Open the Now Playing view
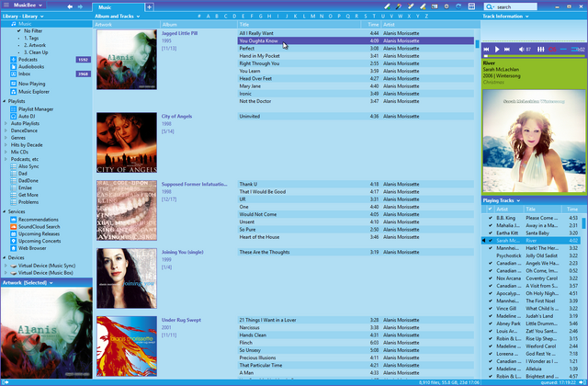The height and width of the screenshot is (386, 588). (x=32, y=84)
